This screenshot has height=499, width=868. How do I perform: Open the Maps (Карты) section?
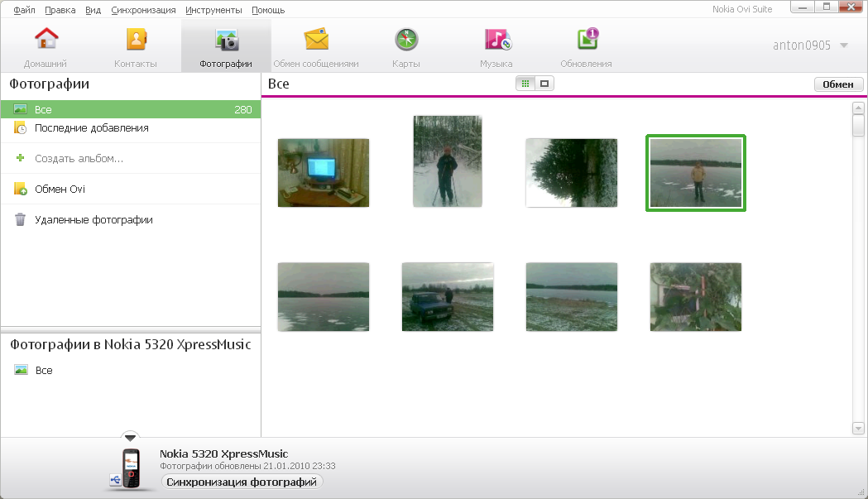point(406,48)
